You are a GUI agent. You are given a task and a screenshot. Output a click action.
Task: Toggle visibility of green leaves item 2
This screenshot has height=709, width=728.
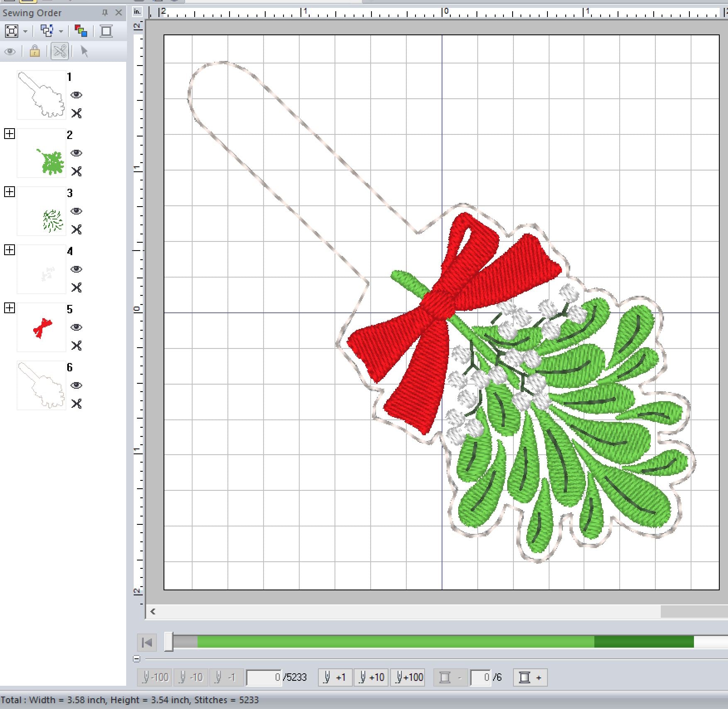[76, 153]
